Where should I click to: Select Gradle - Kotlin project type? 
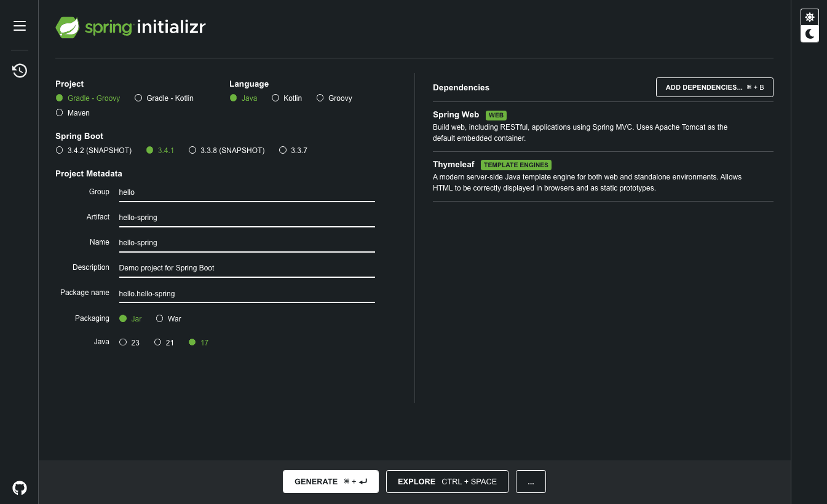[x=164, y=98]
